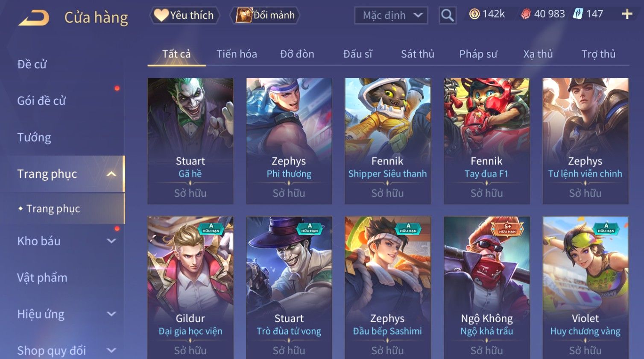This screenshot has width=644, height=359.
Task: Click the red ruby currency icon
Action: pos(526,14)
